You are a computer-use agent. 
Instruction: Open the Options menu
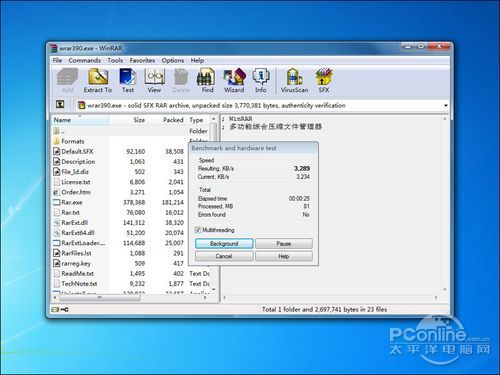click(173, 60)
